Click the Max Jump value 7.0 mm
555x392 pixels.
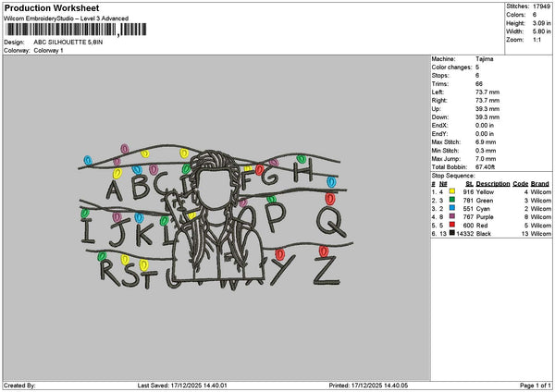click(486, 158)
